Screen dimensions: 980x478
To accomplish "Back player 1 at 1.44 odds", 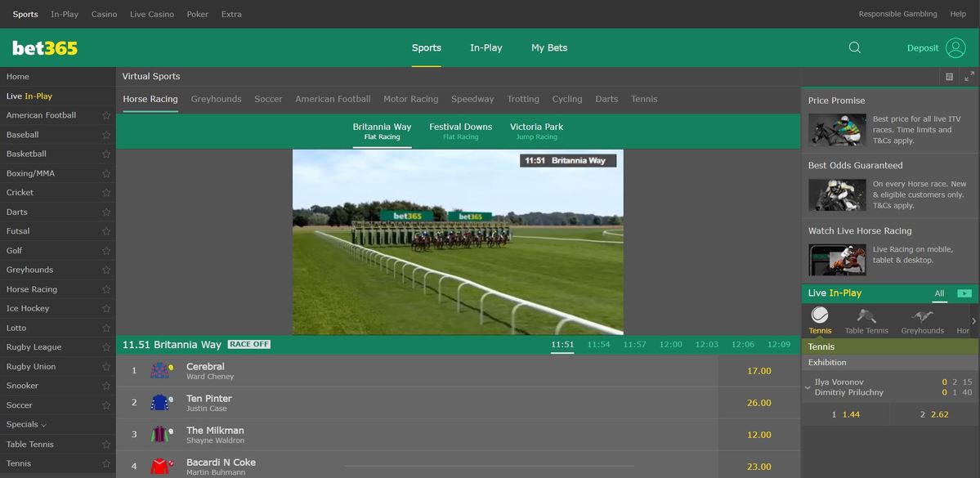I will click(x=846, y=414).
